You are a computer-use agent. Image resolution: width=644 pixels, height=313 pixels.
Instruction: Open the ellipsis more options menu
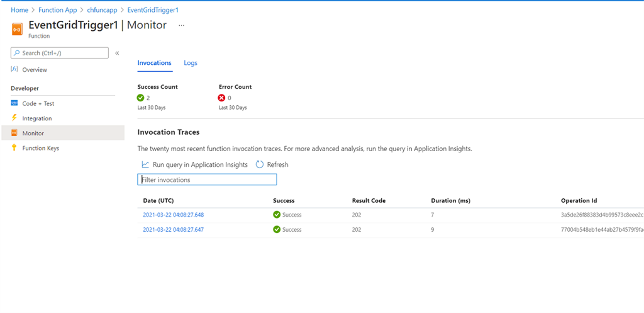(x=182, y=25)
